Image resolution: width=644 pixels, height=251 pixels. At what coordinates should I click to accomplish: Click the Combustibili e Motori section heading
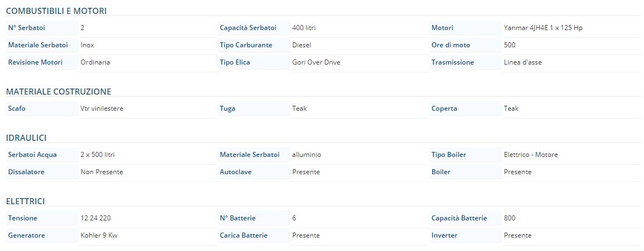(x=56, y=11)
